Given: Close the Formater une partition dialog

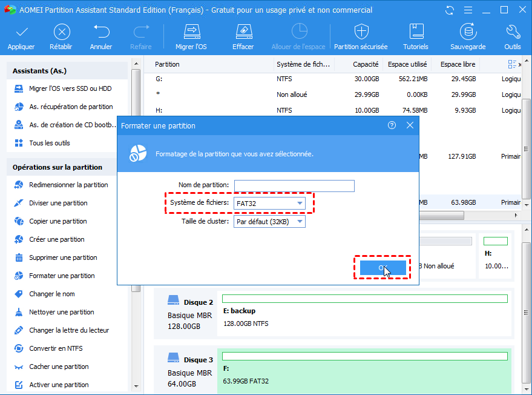Looking at the screenshot, I should 410,125.
